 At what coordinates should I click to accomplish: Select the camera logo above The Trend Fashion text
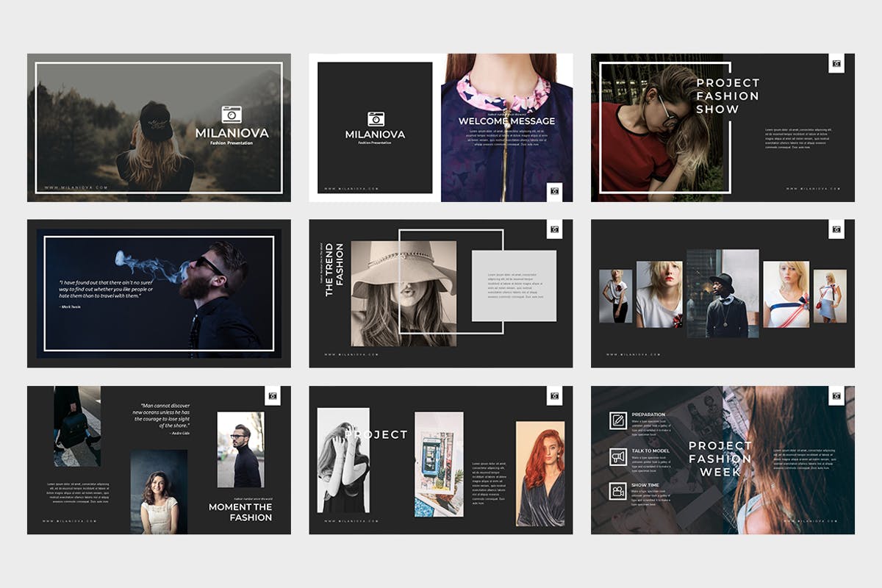pyautogui.click(x=555, y=230)
